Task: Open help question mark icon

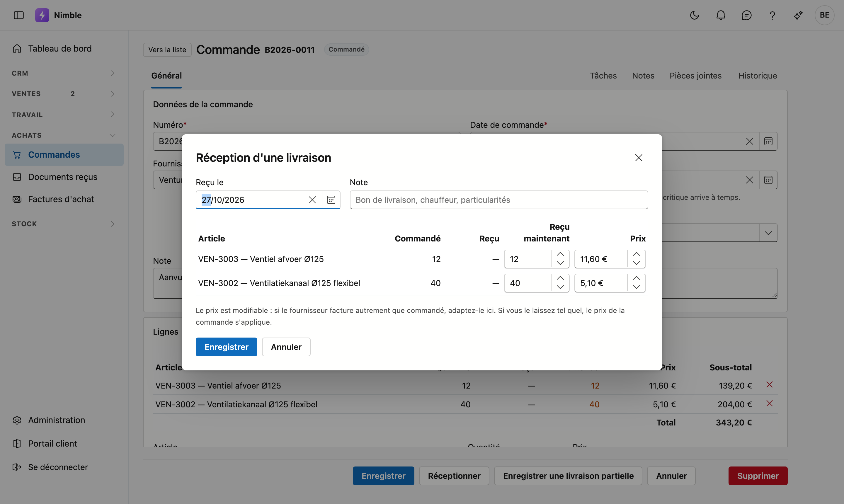Action: (x=772, y=15)
